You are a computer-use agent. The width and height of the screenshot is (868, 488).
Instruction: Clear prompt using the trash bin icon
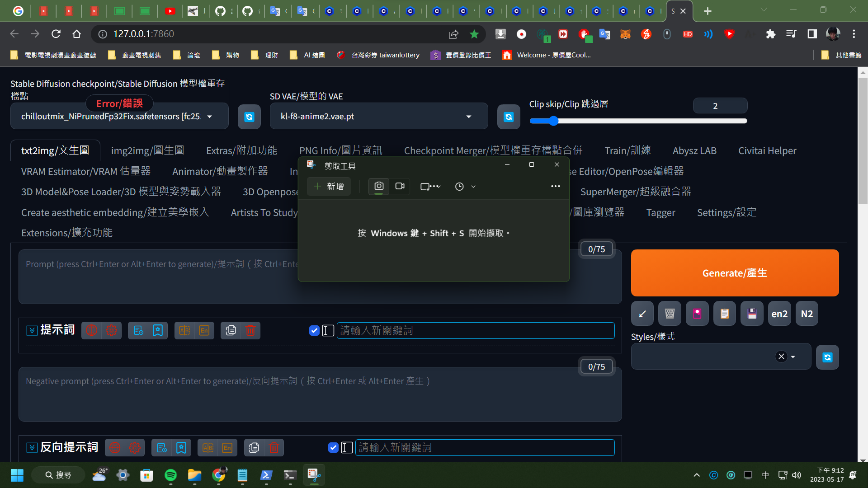tap(251, 330)
